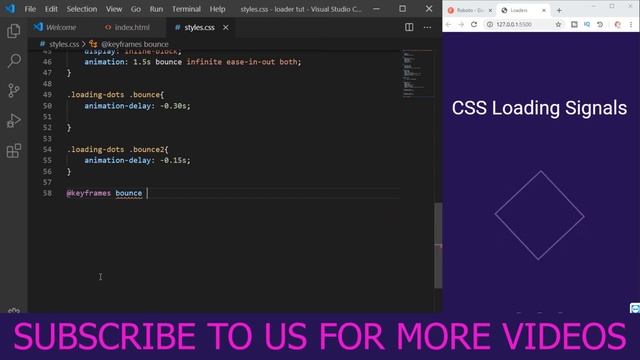The image size is (640, 360).
Task: Bookmark this page with the star
Action: pyautogui.click(x=558, y=24)
